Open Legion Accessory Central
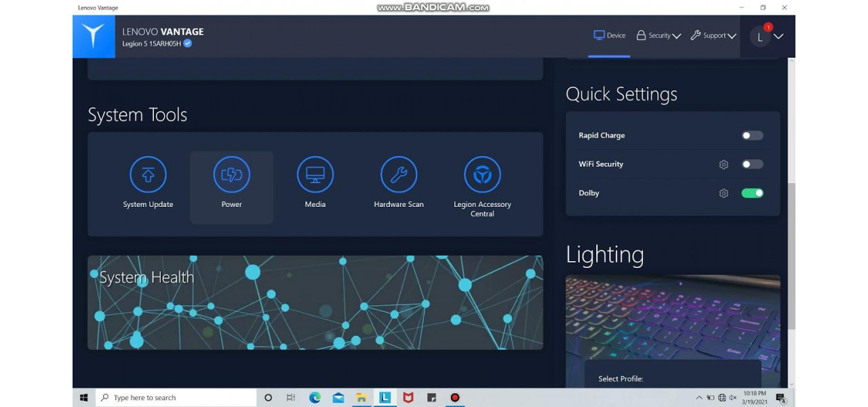The height and width of the screenshot is (407, 868). tap(482, 187)
